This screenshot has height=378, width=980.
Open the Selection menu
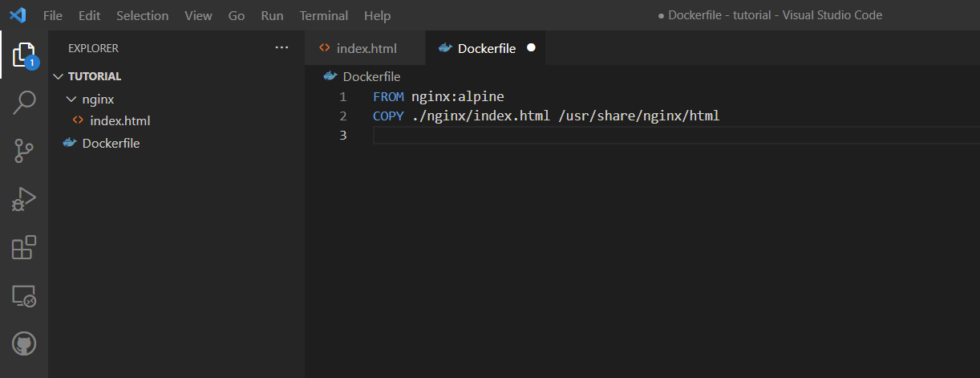coord(142,15)
